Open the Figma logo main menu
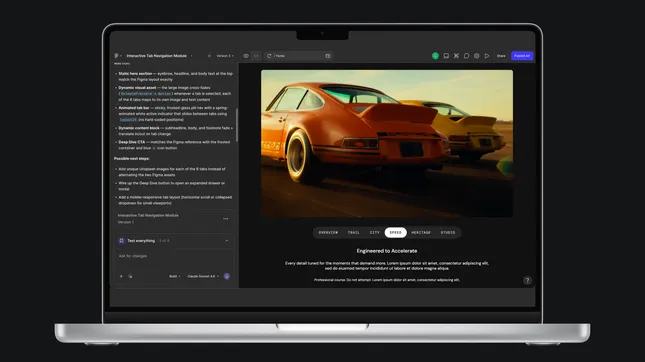 (117, 56)
